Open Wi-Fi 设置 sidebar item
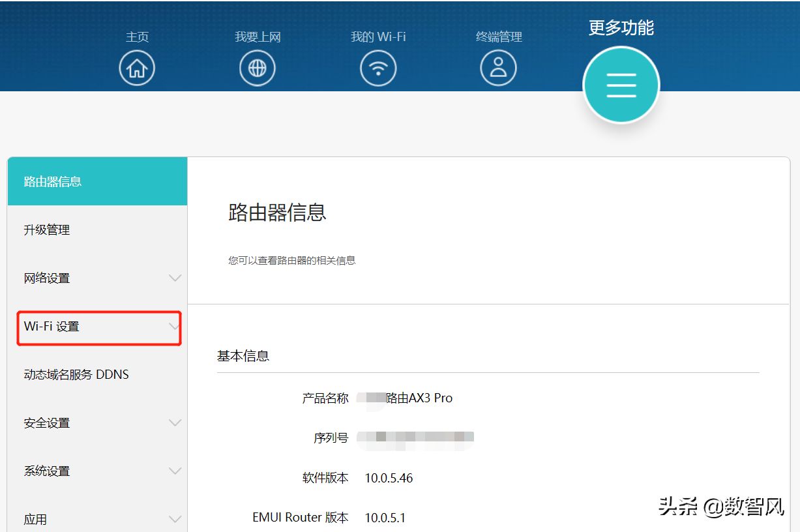The height and width of the screenshot is (532, 800). 97,326
